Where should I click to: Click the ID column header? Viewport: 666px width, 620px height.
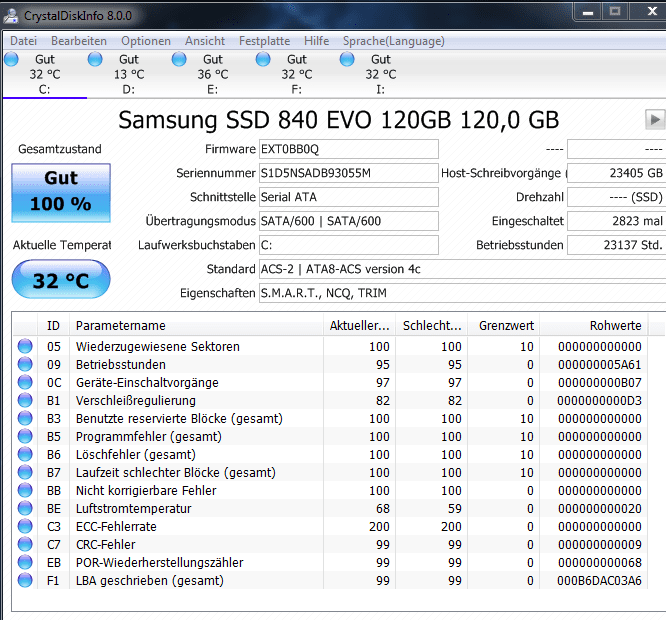54,326
